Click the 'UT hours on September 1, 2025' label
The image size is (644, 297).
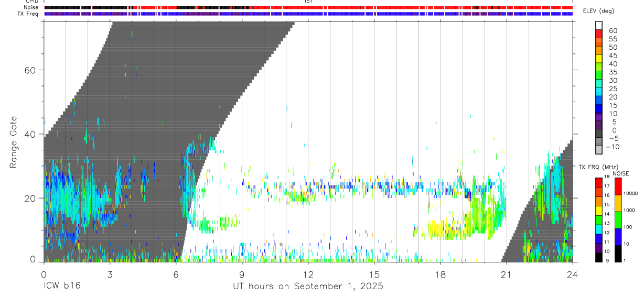point(308,287)
